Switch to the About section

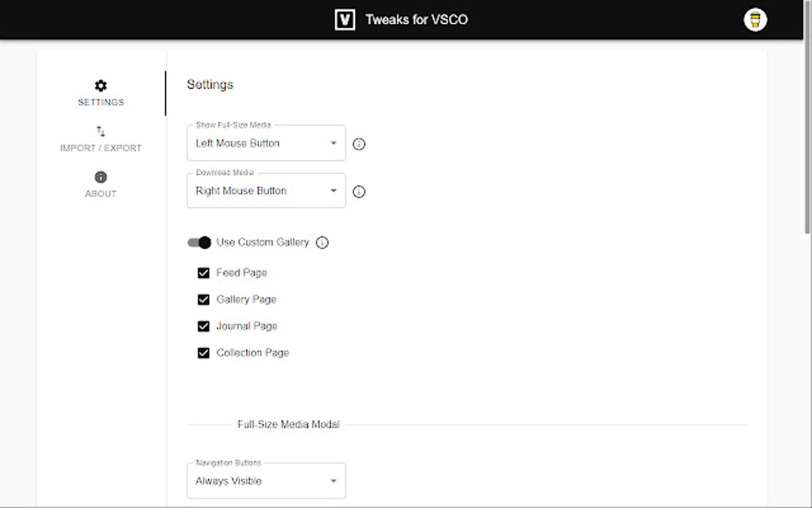pyautogui.click(x=100, y=186)
